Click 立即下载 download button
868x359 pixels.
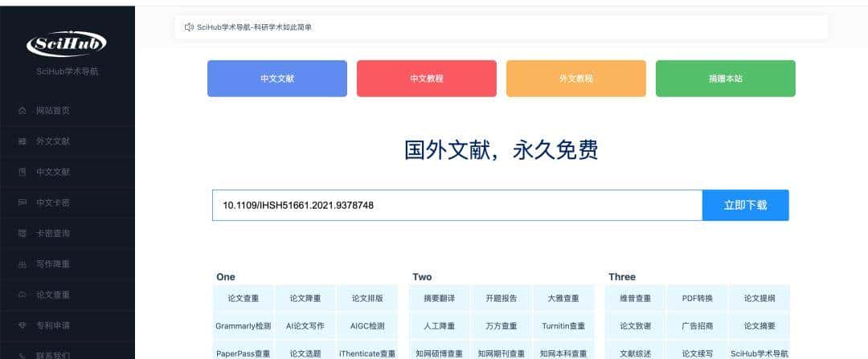pos(746,206)
